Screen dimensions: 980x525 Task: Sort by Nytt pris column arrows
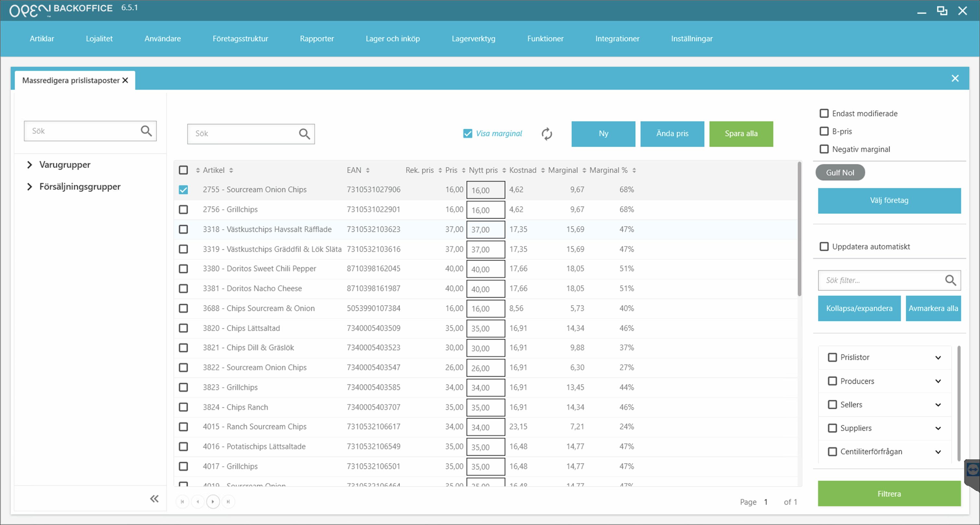504,170
